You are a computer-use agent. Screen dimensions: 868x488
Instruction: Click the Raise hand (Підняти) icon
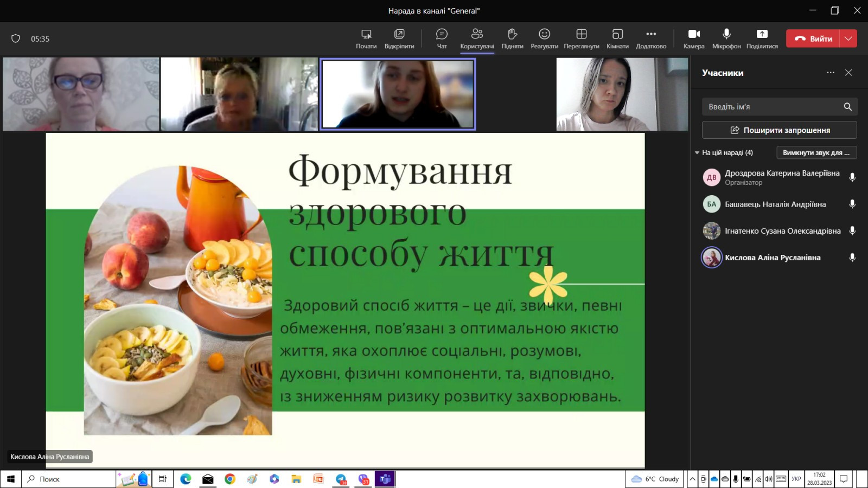point(512,38)
